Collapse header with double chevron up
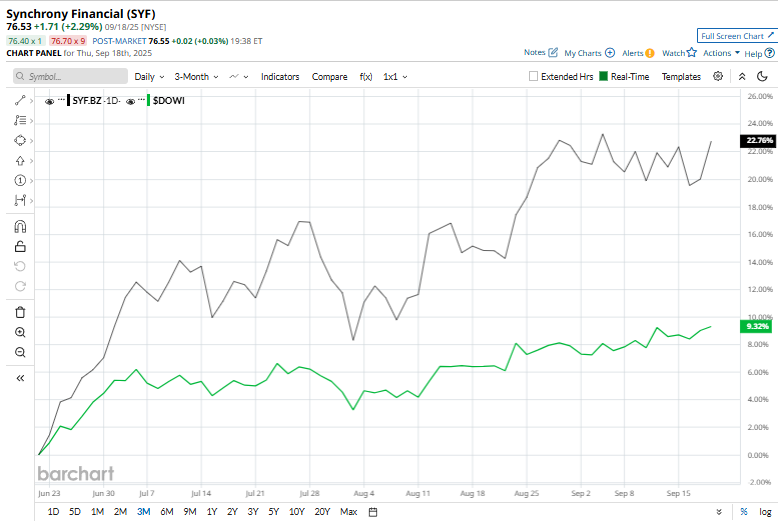The width and height of the screenshot is (778, 528). (742, 76)
